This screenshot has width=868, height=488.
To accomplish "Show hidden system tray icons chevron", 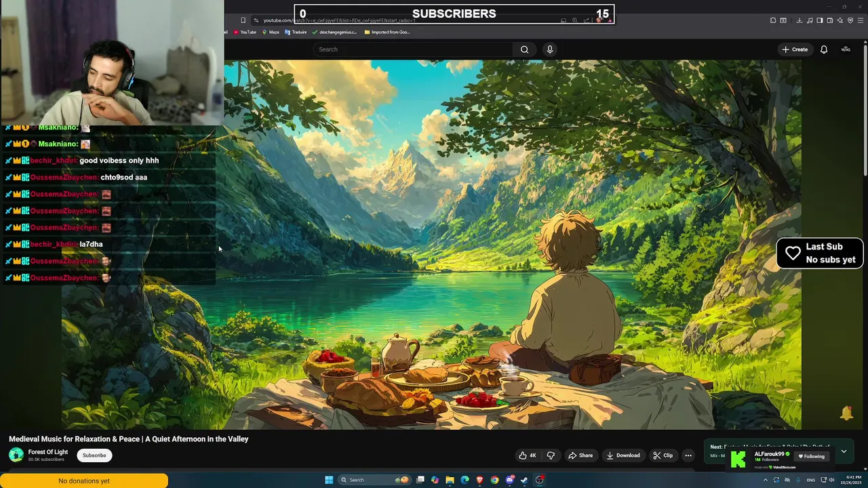I will tap(766, 480).
